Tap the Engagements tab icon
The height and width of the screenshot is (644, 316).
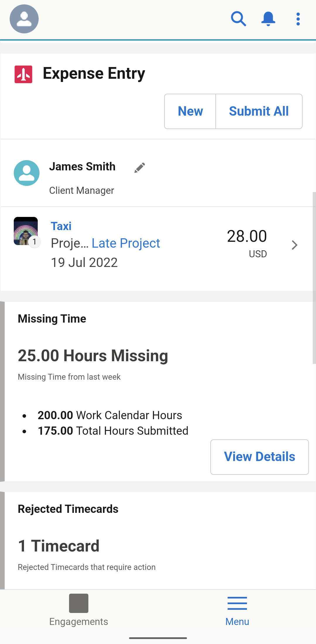(x=78, y=603)
